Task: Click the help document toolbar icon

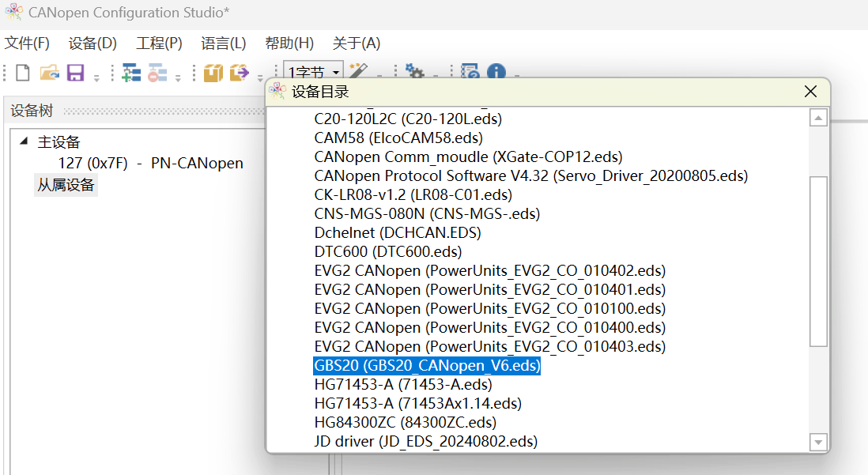Action: (x=470, y=71)
